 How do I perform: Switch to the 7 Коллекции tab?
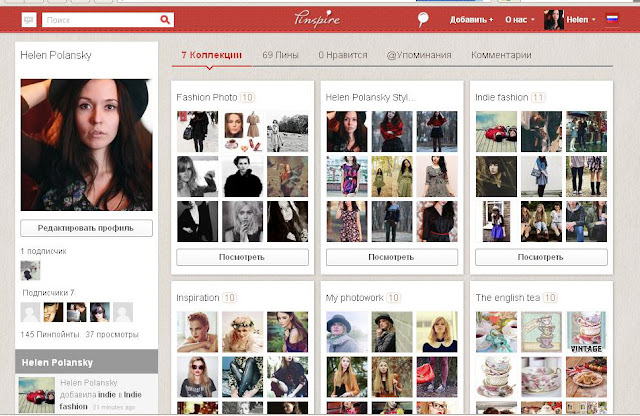click(x=211, y=55)
